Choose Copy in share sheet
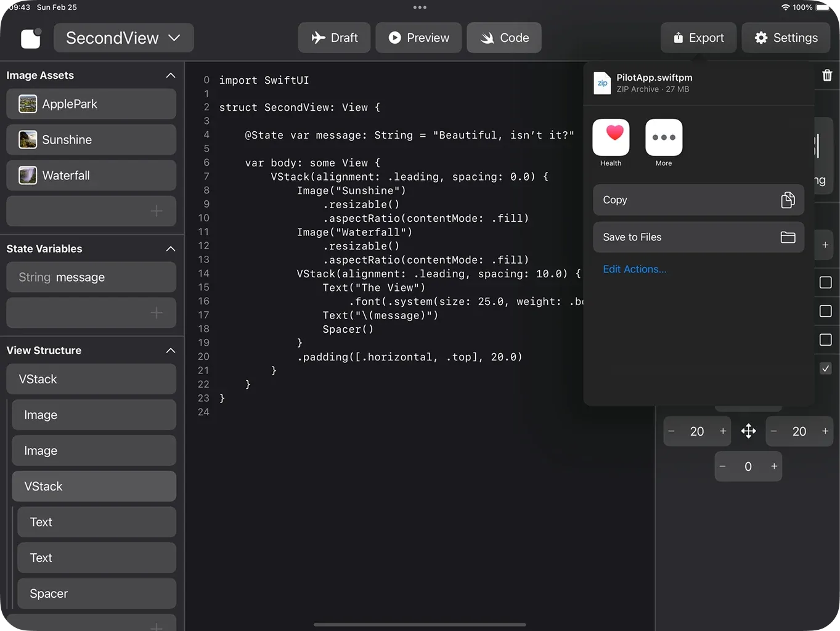This screenshot has width=840, height=631. click(698, 200)
